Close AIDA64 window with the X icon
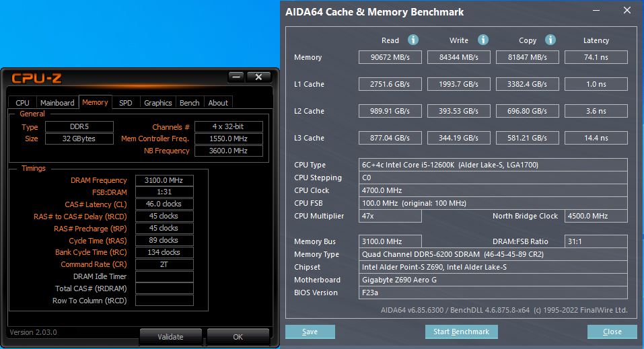The height and width of the screenshot is (349, 644). coord(627,10)
